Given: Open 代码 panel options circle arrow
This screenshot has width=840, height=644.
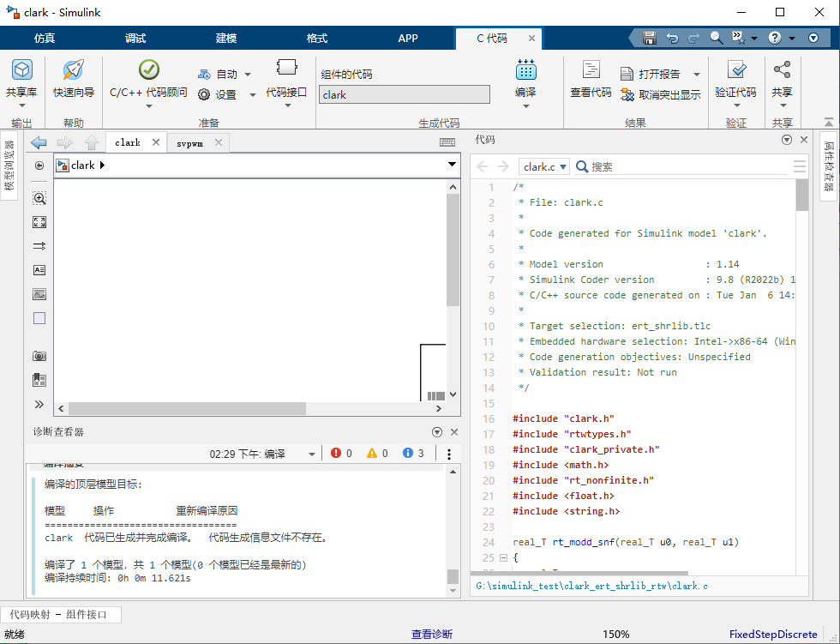Looking at the screenshot, I should click(x=787, y=140).
